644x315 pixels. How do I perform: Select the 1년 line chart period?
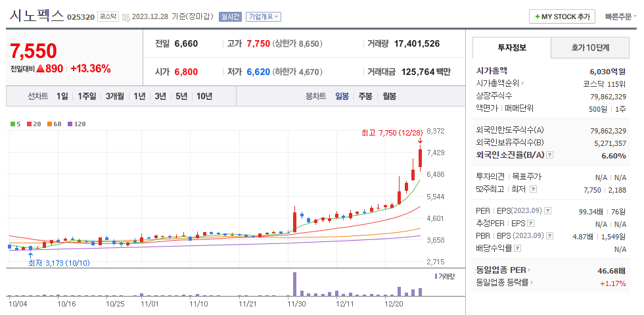coord(139,96)
